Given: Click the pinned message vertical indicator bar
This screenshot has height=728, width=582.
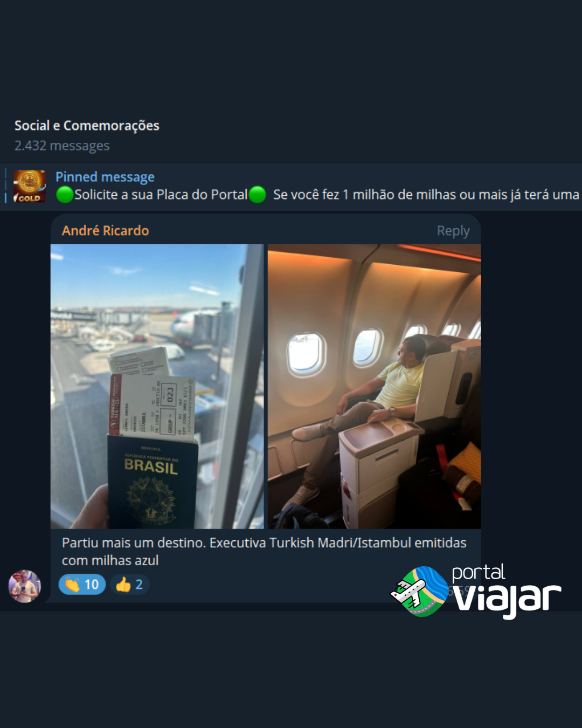Looking at the screenshot, I should tap(5, 186).
